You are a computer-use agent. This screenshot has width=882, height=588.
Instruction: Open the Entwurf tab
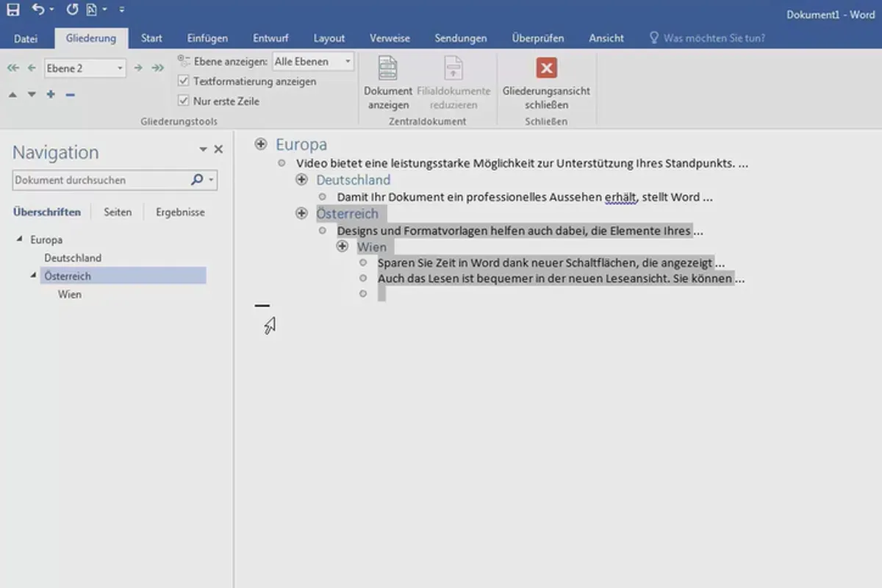[270, 38]
